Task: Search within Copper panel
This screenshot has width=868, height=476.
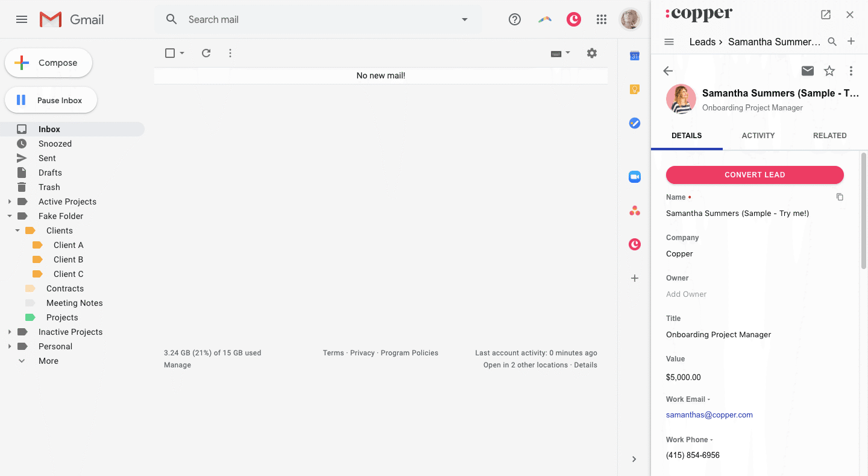Action: point(832,42)
